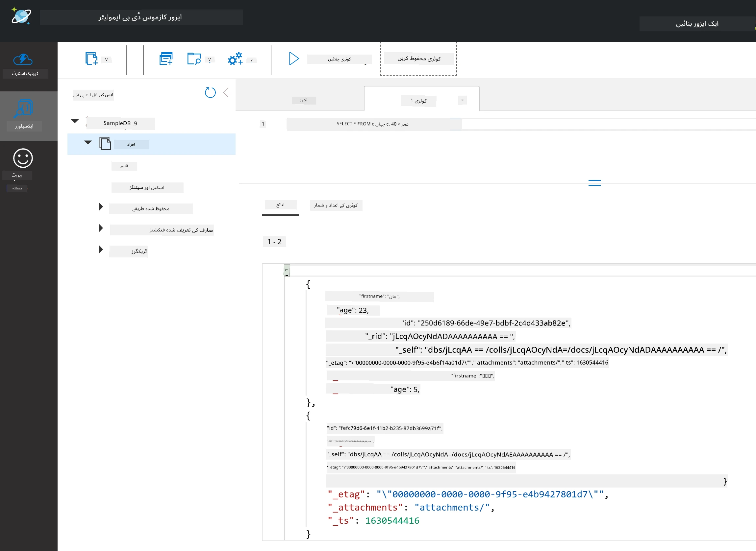This screenshot has height=551, width=756.
Task: Select SampleDB in the tree
Action: click(120, 123)
